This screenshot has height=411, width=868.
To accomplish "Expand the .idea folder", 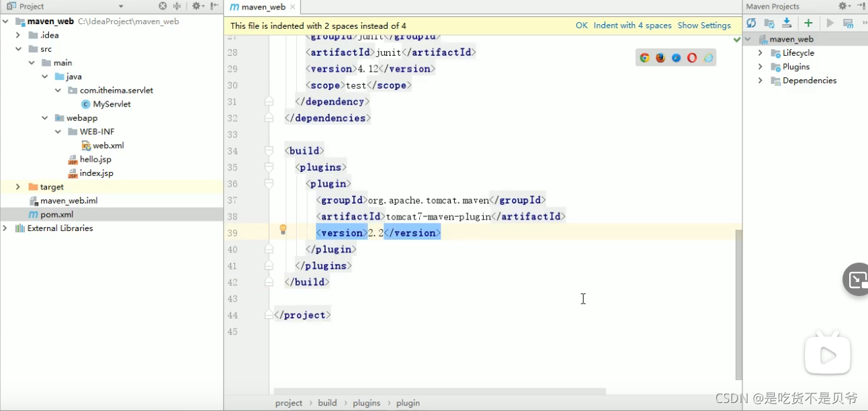I will click(x=19, y=35).
